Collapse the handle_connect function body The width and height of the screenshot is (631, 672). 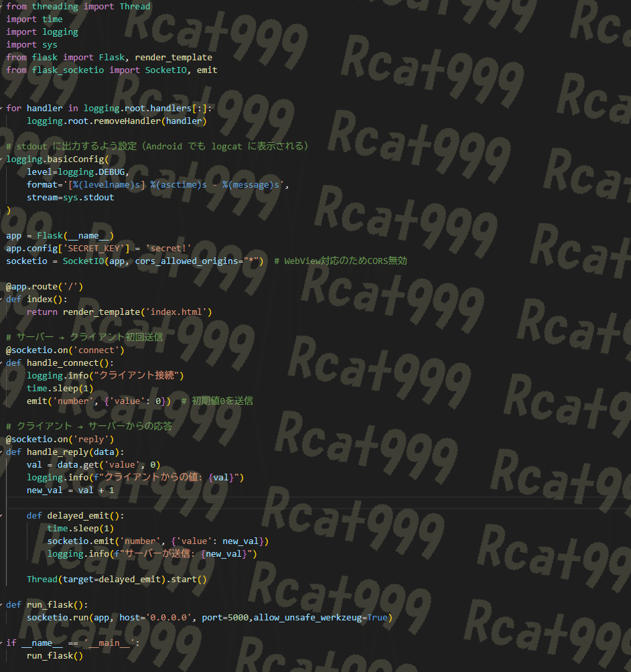(3, 362)
